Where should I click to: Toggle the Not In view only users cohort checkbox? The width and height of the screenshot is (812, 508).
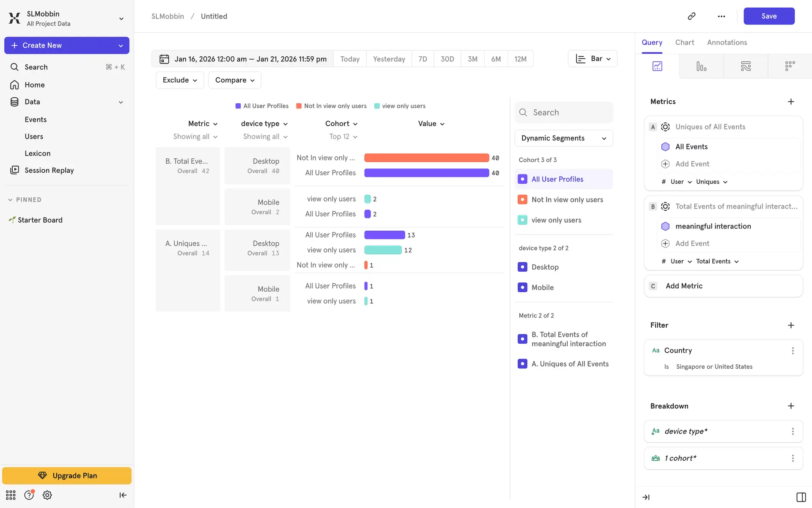522,199
